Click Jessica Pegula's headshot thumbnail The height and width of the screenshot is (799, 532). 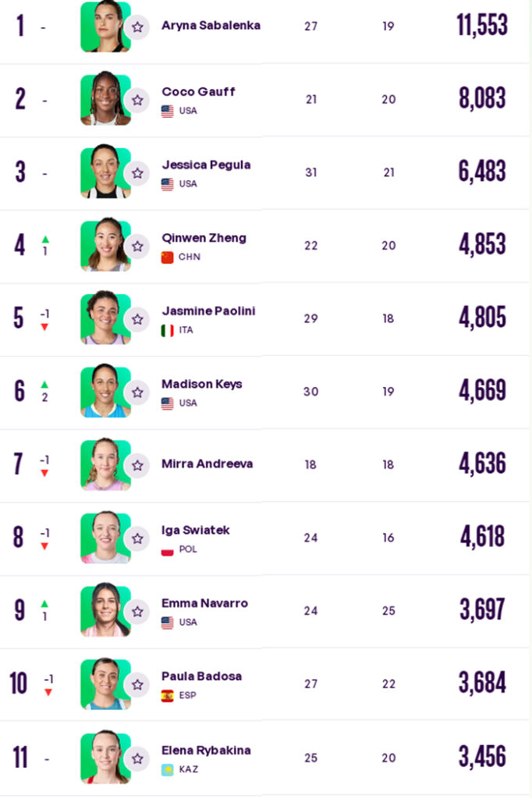[x=105, y=171]
